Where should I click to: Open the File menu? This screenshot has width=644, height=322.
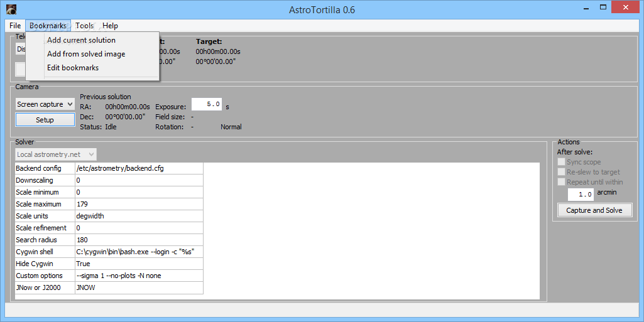click(x=15, y=26)
